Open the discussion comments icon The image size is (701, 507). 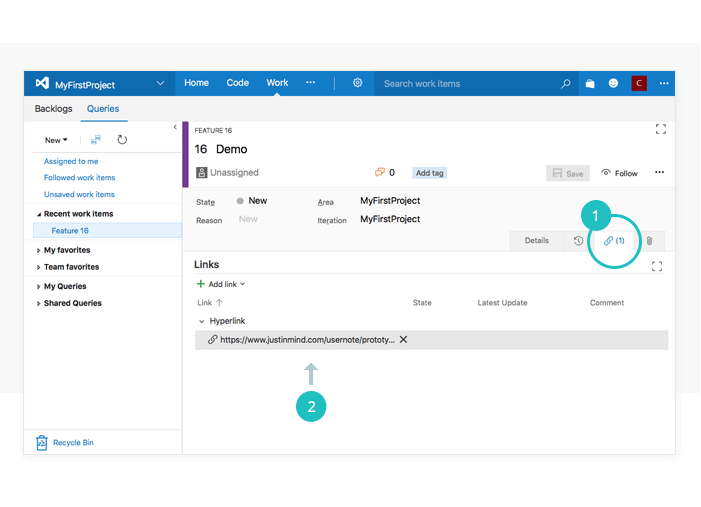[x=380, y=172]
